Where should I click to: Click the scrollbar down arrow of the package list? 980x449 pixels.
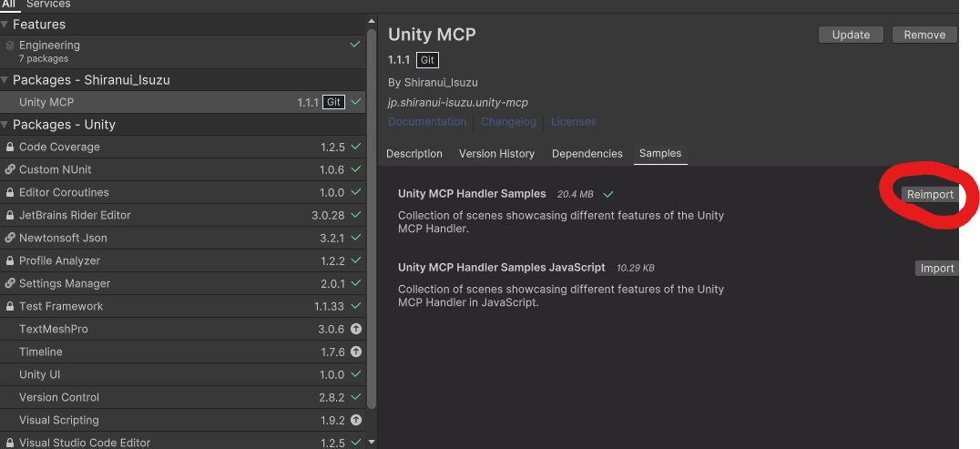[372, 442]
